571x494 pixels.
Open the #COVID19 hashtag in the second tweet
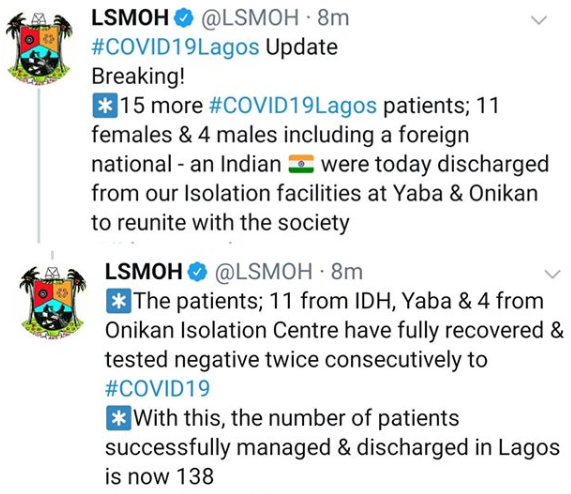(158, 388)
